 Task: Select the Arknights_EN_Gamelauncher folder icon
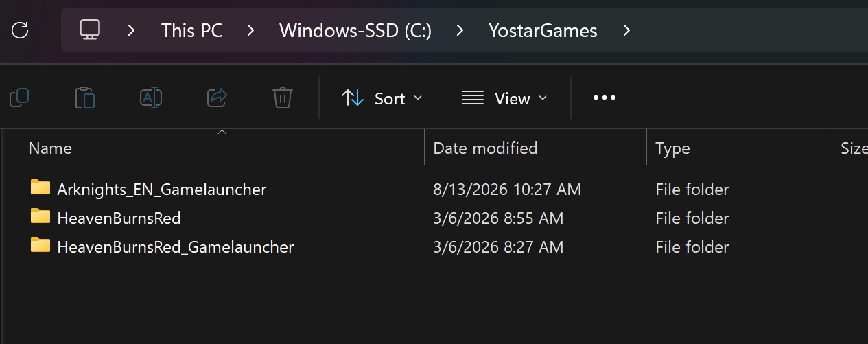pos(40,187)
